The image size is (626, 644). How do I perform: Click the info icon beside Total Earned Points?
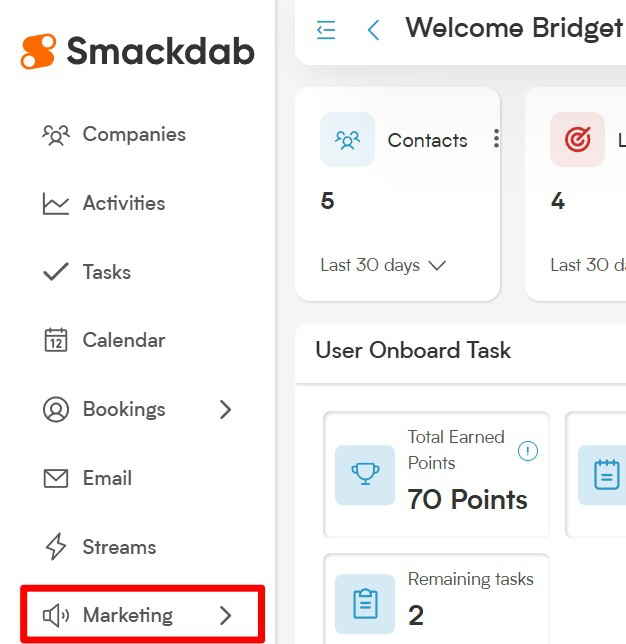(x=528, y=451)
